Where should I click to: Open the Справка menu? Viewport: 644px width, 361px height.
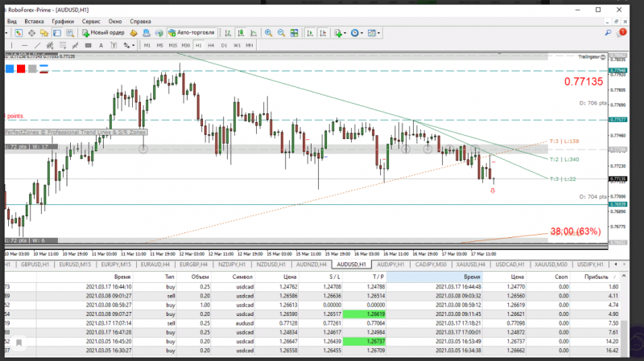(140, 22)
